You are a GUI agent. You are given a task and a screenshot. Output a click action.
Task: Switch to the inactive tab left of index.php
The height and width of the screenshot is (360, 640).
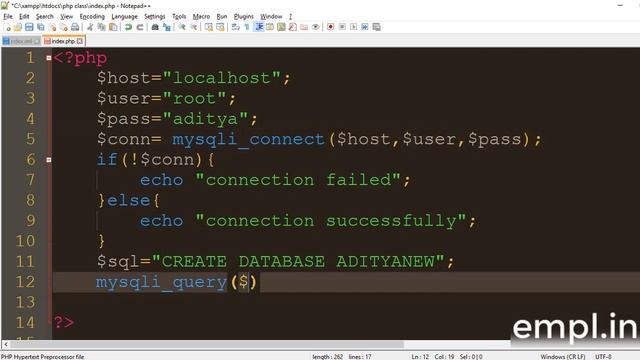21,41
